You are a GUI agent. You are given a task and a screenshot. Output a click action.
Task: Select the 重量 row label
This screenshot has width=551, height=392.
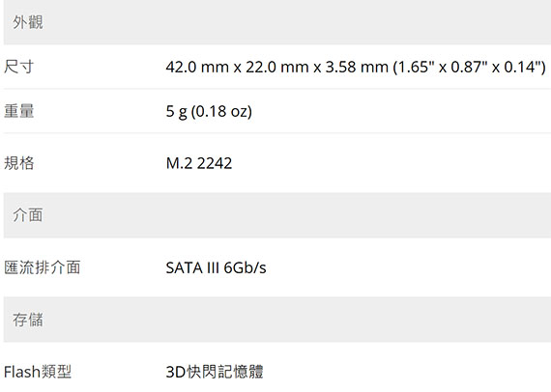[x=18, y=111]
